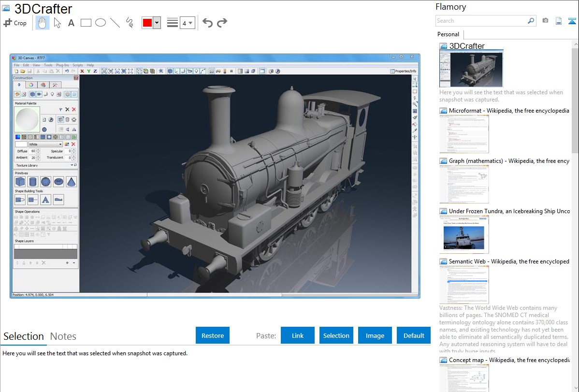Undo the last annotation
Screen dimensions: 579x392
click(x=207, y=23)
